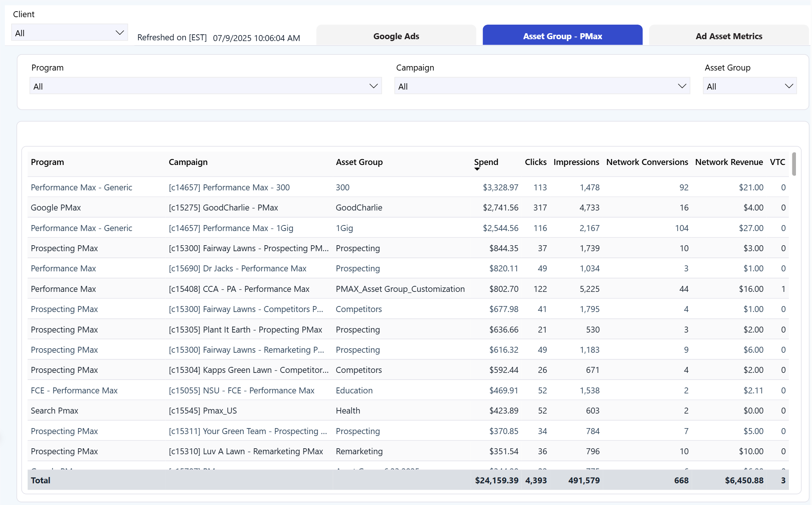Switch to the Google Ads tab

click(x=396, y=36)
